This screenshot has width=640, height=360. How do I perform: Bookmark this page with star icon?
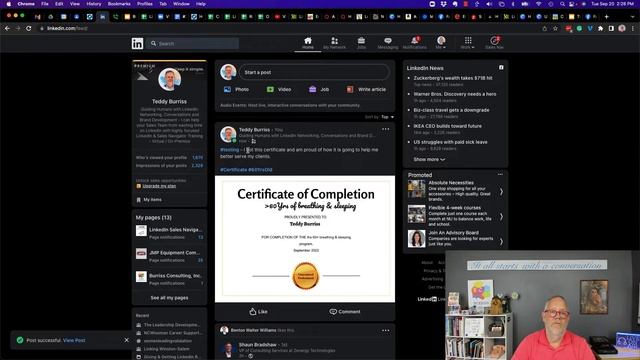tap(555, 28)
